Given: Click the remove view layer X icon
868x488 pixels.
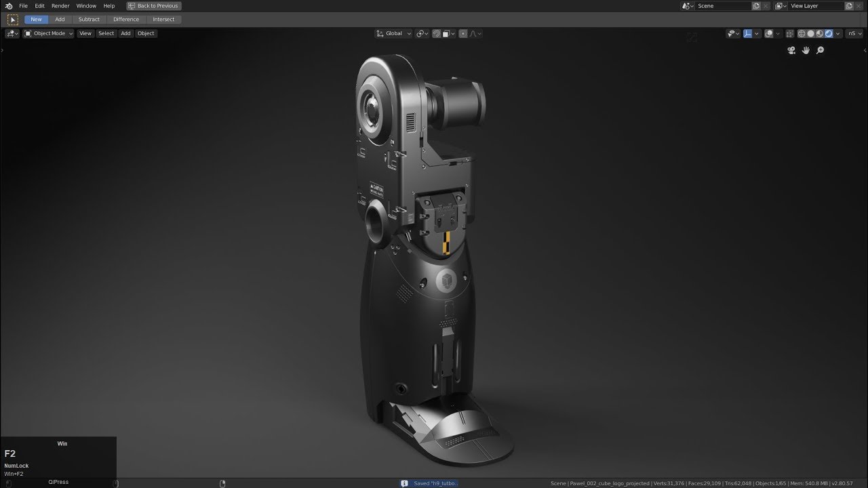Looking at the screenshot, I should (x=859, y=5).
